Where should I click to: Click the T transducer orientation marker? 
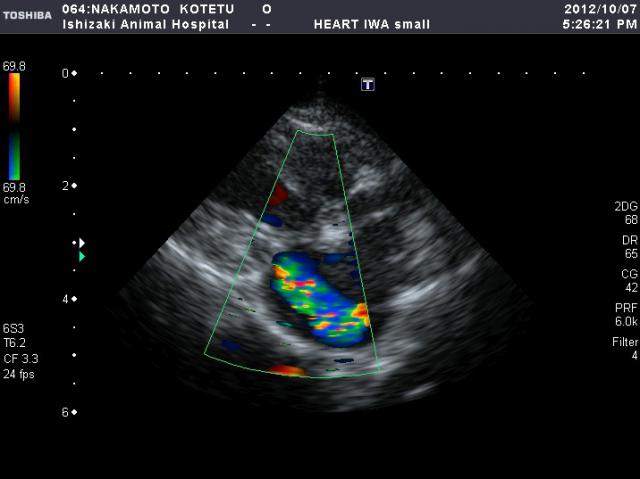368,84
